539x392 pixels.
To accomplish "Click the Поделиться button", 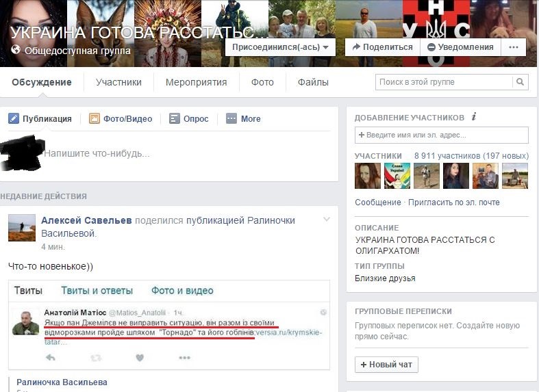I will pyautogui.click(x=383, y=47).
